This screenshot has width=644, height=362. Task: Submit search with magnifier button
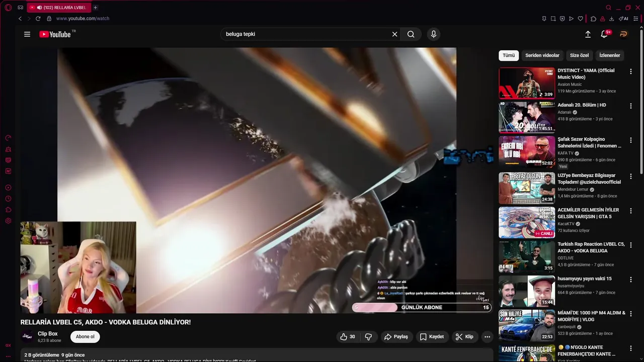click(x=411, y=34)
